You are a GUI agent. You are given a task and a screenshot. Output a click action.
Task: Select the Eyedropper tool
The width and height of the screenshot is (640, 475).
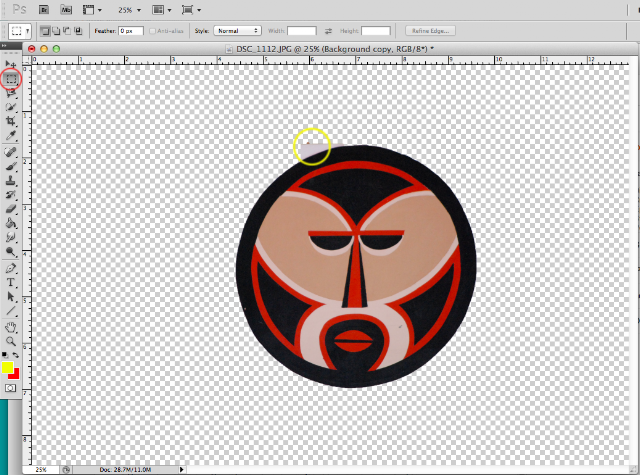pos(11,135)
